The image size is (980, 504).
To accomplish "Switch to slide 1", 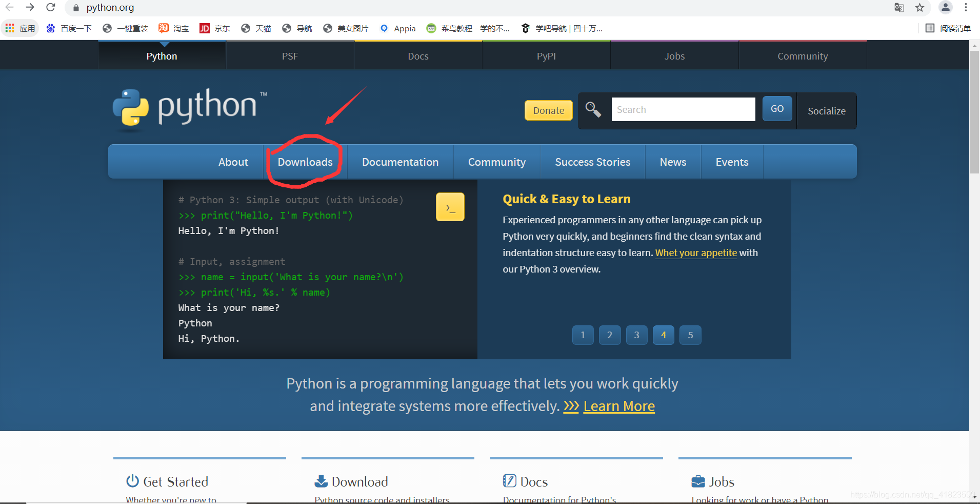I will (x=583, y=335).
